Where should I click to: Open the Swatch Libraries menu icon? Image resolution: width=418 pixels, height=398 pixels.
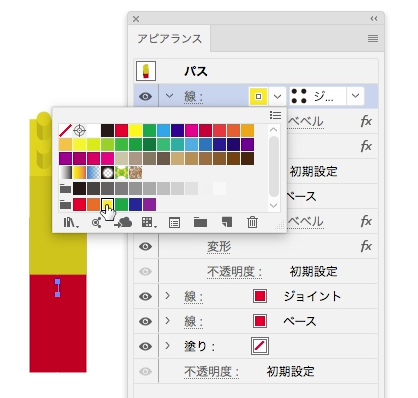point(71,222)
